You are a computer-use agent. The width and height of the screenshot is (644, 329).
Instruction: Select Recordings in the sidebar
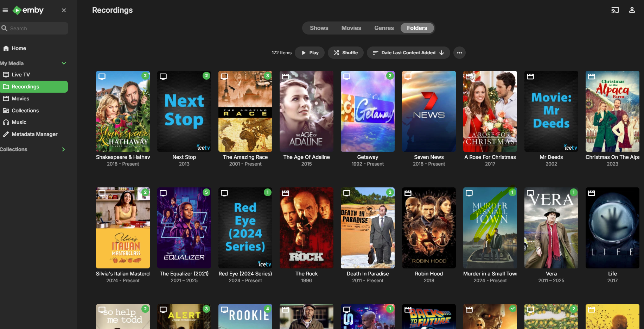coord(34,87)
